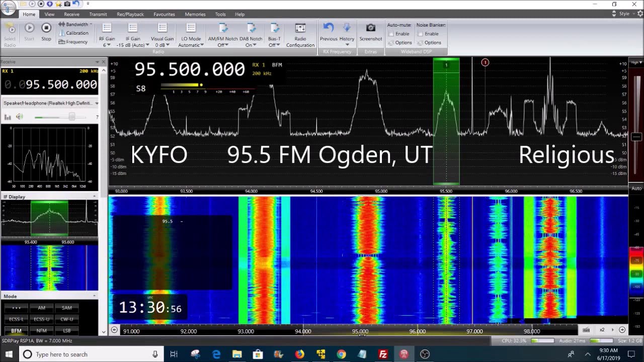This screenshot has width=644, height=362.
Task: Click the play icon in quick access toolbar
Action: [33, 4]
